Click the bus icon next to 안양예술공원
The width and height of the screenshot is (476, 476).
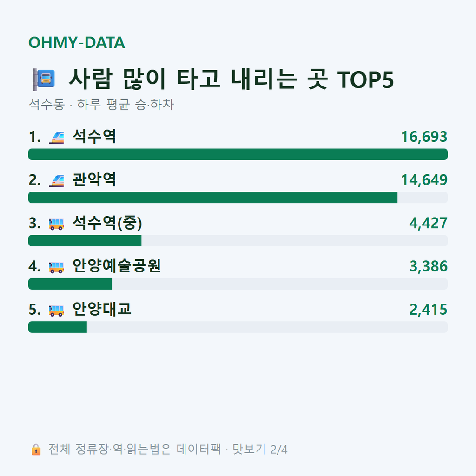click(x=56, y=267)
